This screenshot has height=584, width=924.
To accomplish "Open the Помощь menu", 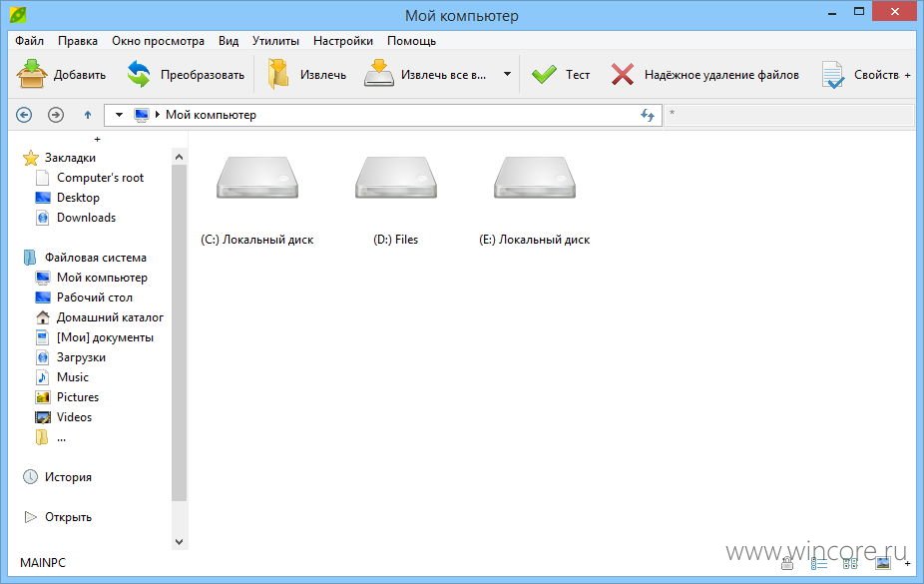I will click(x=411, y=41).
